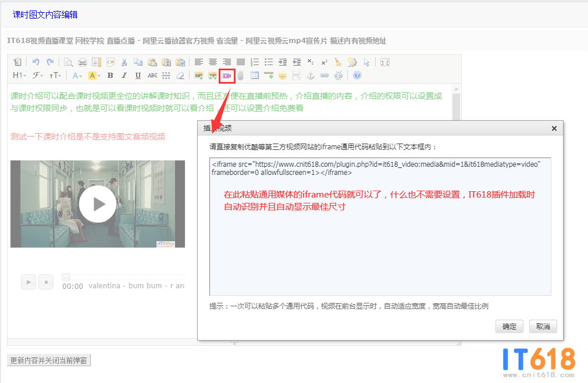Click 确定 button in video dialog

coord(509,326)
